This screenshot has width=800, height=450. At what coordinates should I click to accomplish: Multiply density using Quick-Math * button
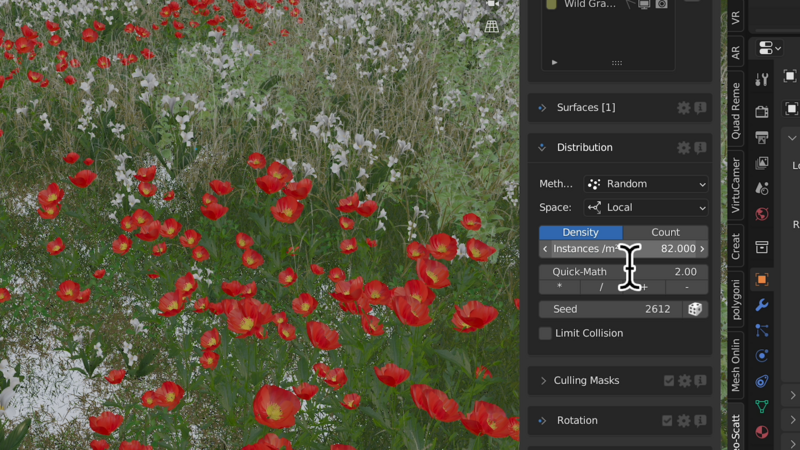[560, 287]
